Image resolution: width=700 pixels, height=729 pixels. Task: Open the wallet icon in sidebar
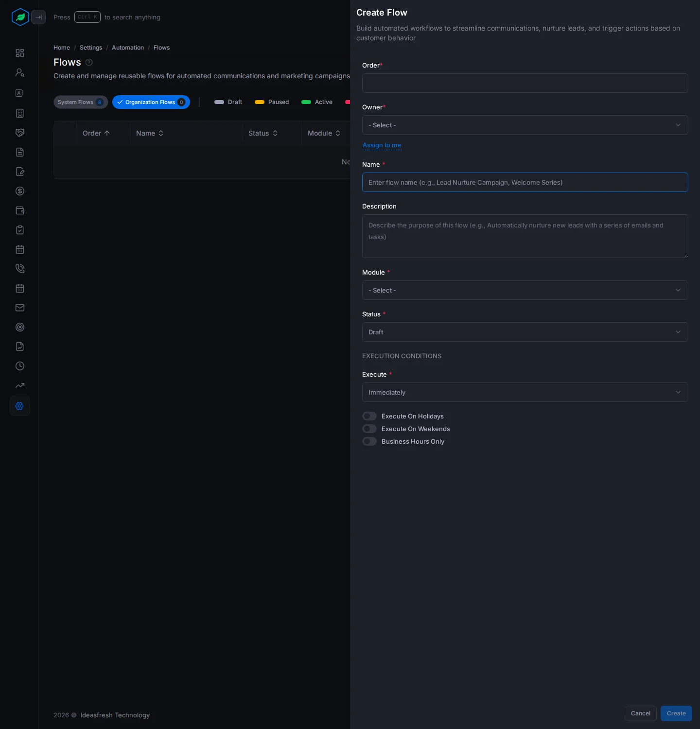20,210
